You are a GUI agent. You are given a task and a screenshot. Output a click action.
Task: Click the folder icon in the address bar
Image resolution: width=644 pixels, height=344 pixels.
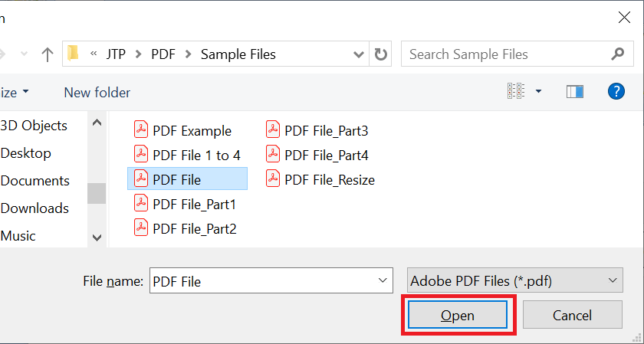click(x=73, y=54)
